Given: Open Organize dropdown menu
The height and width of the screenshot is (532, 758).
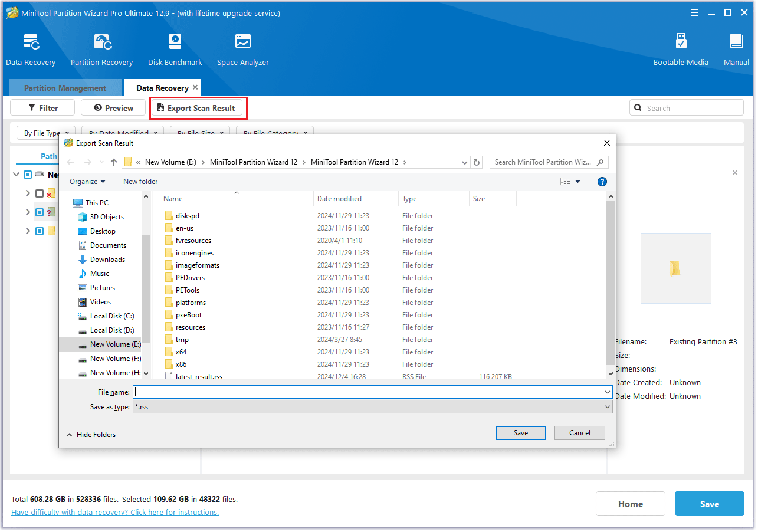Looking at the screenshot, I should coord(87,182).
